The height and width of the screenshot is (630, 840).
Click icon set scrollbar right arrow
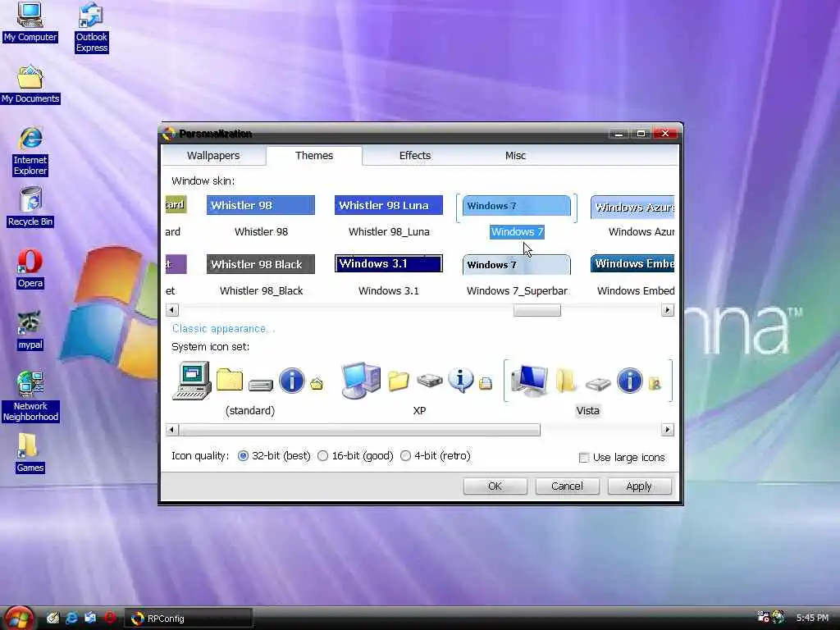click(668, 430)
